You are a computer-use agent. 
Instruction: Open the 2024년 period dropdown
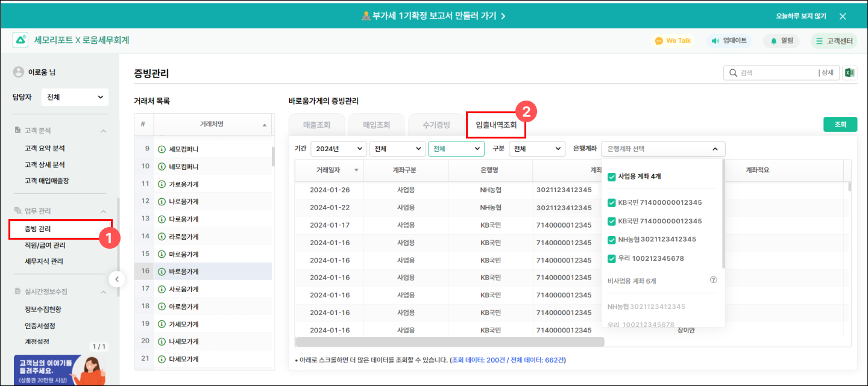(338, 149)
